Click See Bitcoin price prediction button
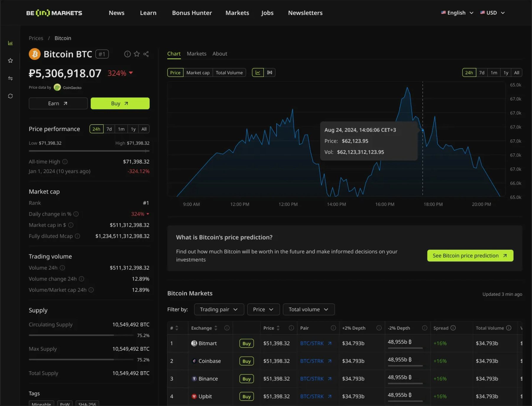This screenshot has width=532, height=406. 470,256
